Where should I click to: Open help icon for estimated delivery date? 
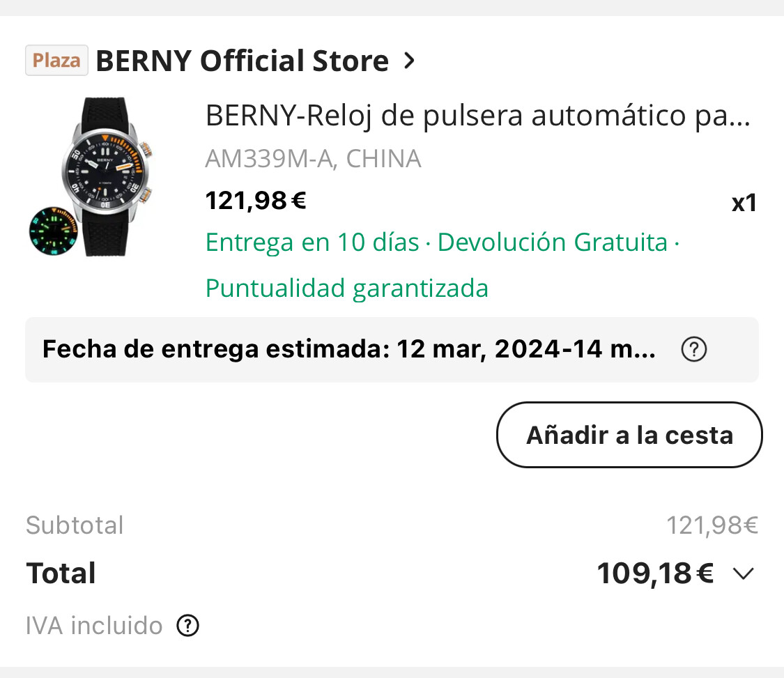(693, 350)
